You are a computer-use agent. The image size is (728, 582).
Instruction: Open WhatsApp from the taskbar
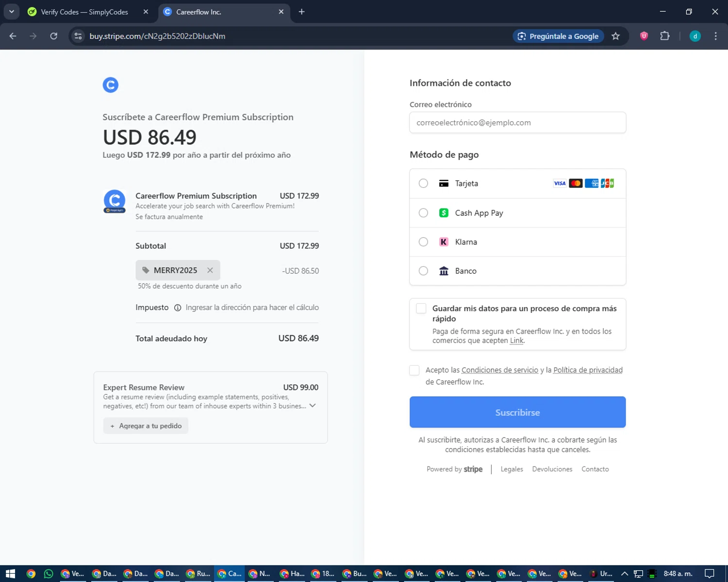(49, 574)
